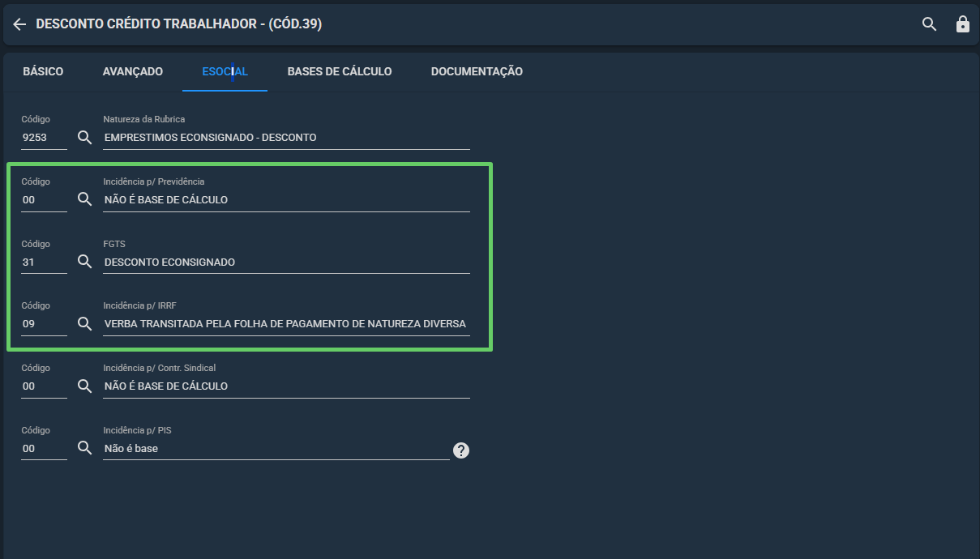
Task: Show help for Incidência p/ PIS
Action: (461, 451)
